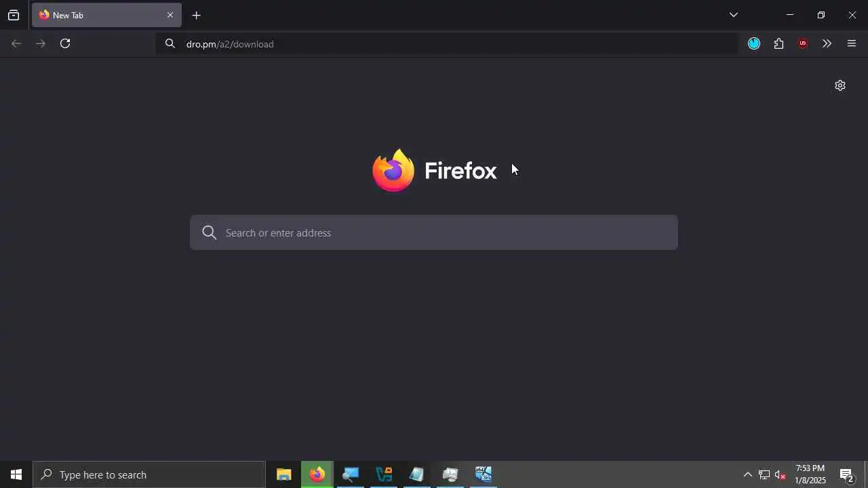Open a new tab with plus button

pyautogui.click(x=196, y=15)
